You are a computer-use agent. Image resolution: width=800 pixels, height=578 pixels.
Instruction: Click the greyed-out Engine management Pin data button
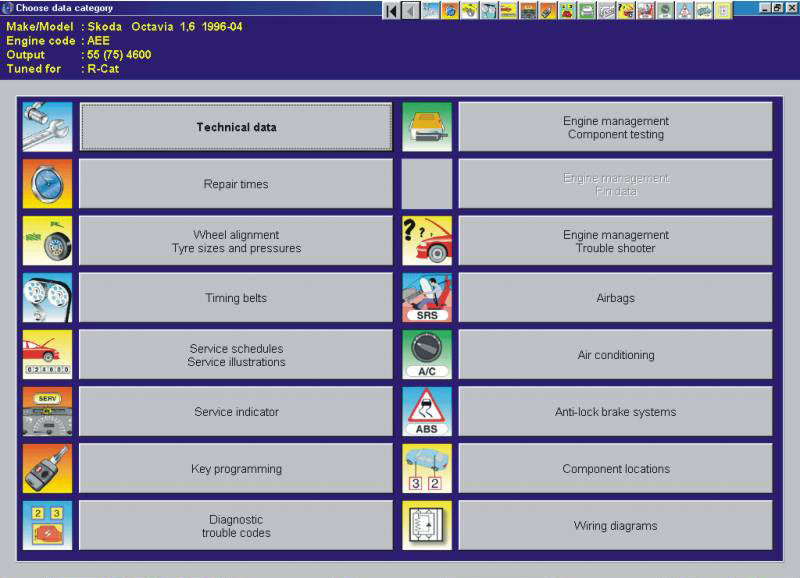point(615,184)
